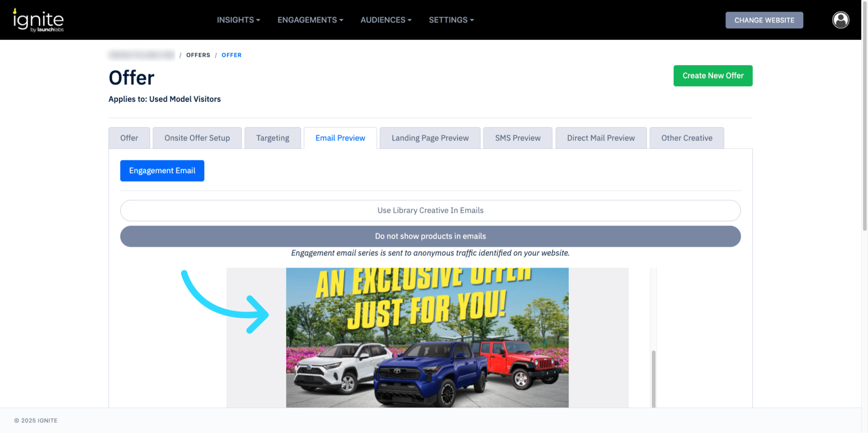Select the Engagement Email button
Viewport: 868px width, 433px height.
coord(162,170)
